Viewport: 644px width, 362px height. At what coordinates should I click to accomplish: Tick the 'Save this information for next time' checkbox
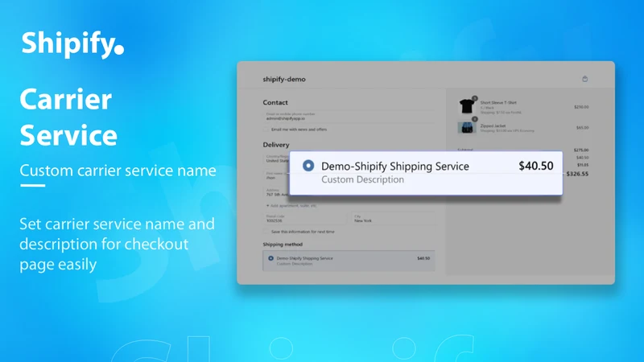click(x=266, y=232)
